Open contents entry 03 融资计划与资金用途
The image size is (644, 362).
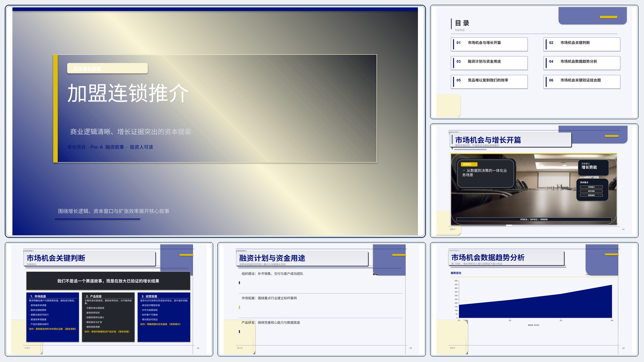coord(489,63)
